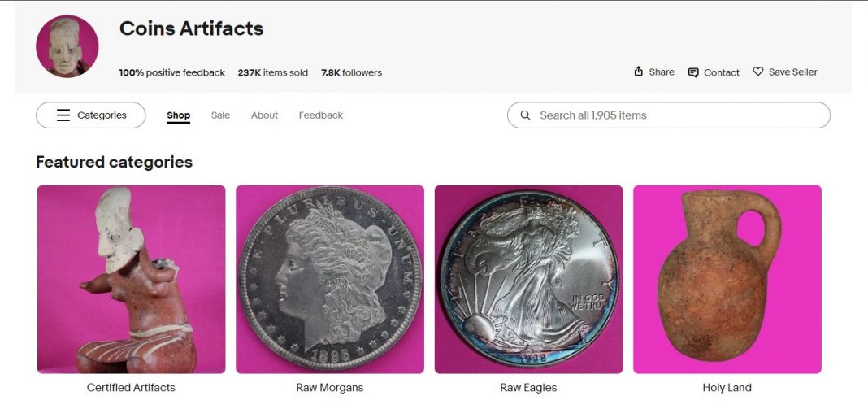Click the Certified Artifacts label link
The height and width of the screenshot is (409, 868).
tap(131, 388)
